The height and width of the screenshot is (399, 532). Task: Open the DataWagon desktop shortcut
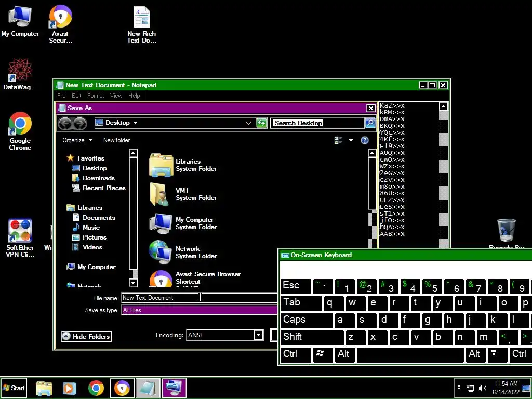(20, 74)
